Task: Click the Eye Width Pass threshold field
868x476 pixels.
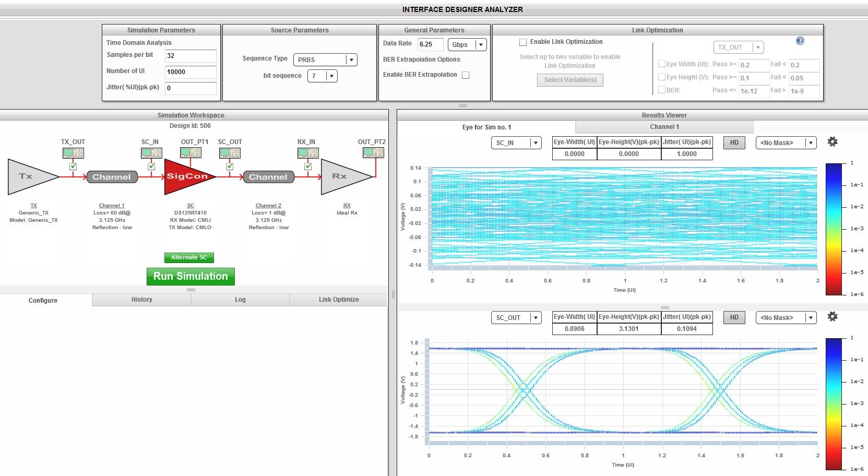Action: [x=754, y=65]
